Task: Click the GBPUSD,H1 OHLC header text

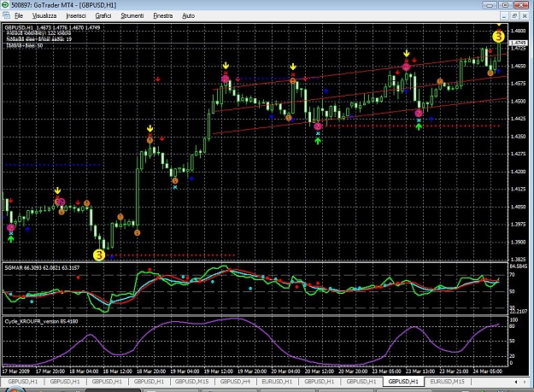Action: pyautogui.click(x=52, y=27)
